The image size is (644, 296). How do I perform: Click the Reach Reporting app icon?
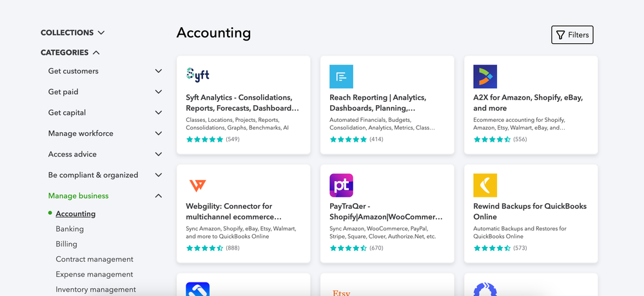tap(341, 76)
